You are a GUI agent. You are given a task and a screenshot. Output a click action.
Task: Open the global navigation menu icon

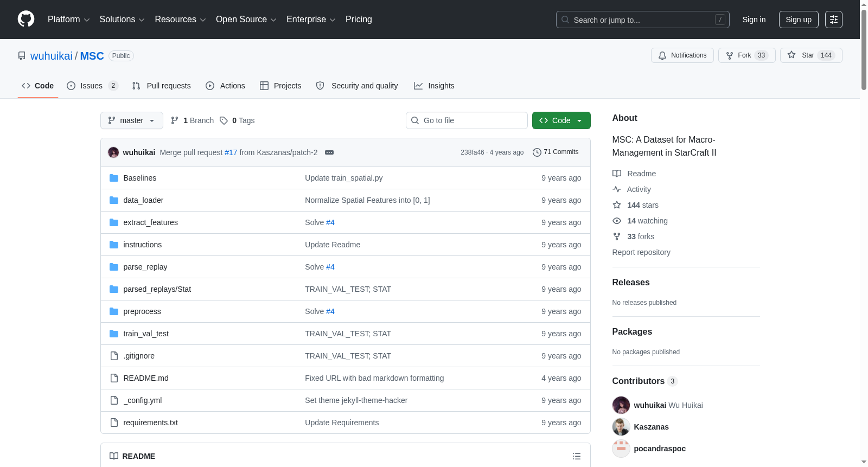click(834, 20)
